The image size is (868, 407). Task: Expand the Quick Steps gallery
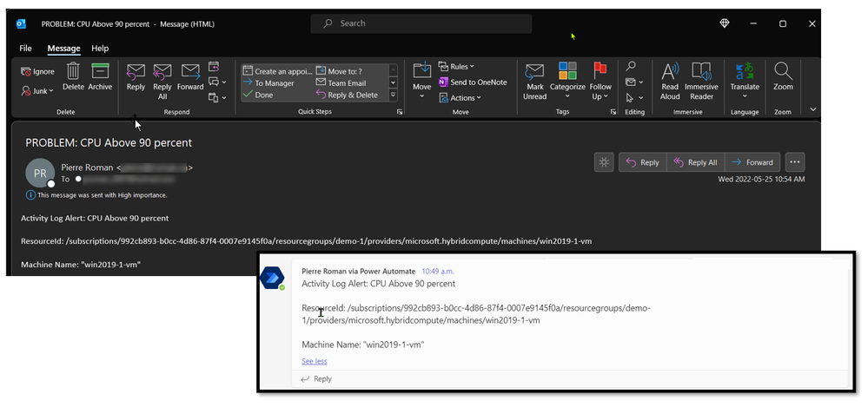tap(393, 95)
